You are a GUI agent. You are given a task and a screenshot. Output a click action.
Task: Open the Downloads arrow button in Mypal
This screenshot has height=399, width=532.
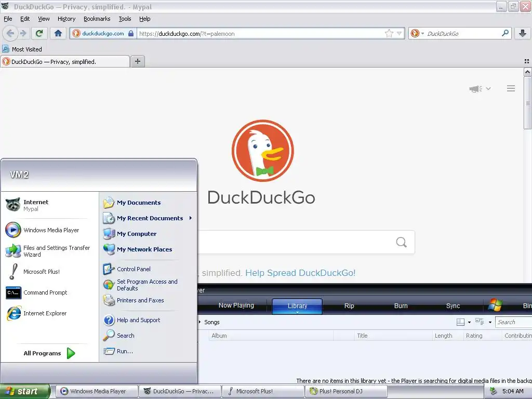coord(523,33)
